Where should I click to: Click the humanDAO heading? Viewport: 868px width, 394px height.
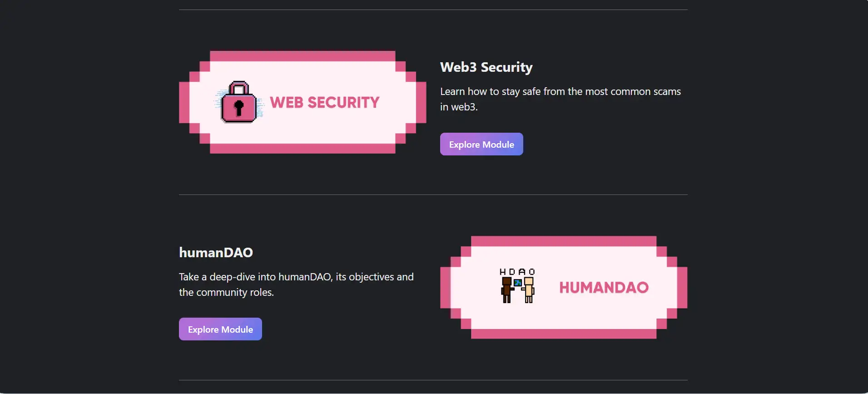216,253
